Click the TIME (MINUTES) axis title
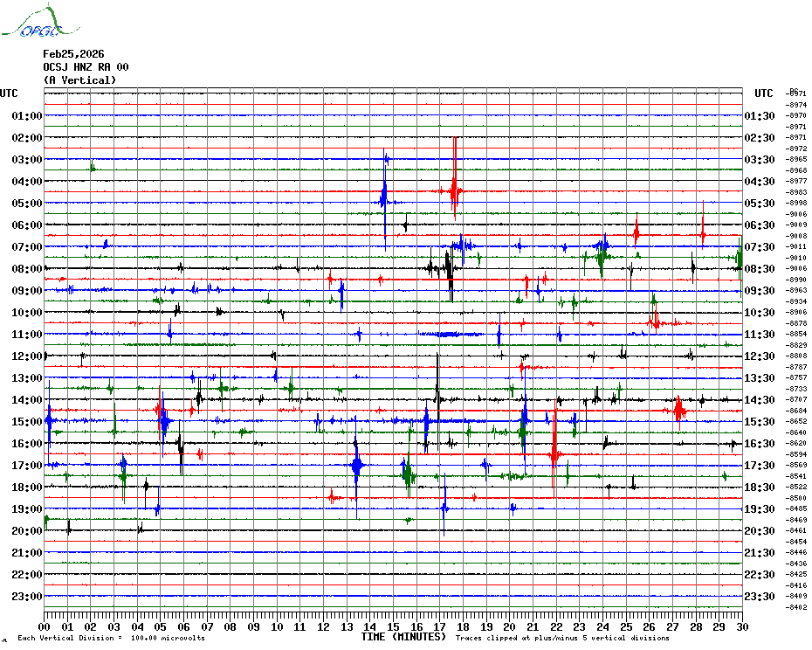 pyautogui.click(x=403, y=637)
